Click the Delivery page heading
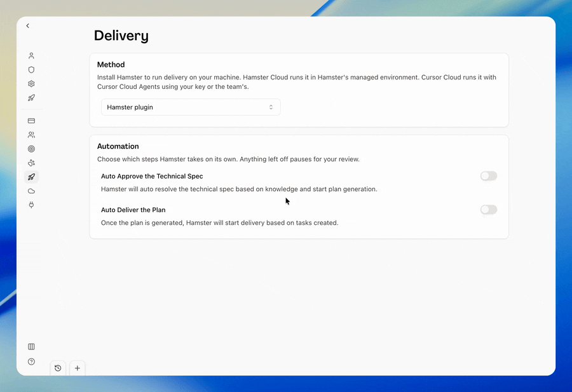The height and width of the screenshot is (392, 572). coord(121,36)
